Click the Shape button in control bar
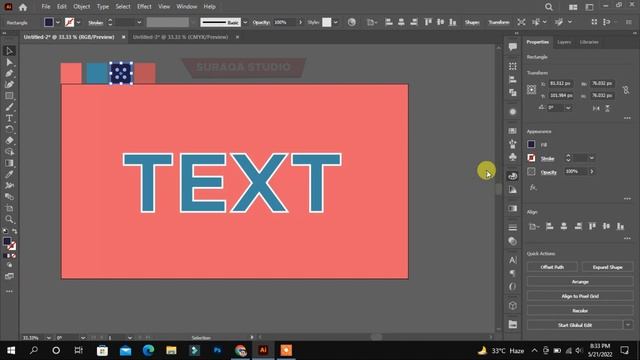This screenshot has width=640, height=360. point(472,22)
